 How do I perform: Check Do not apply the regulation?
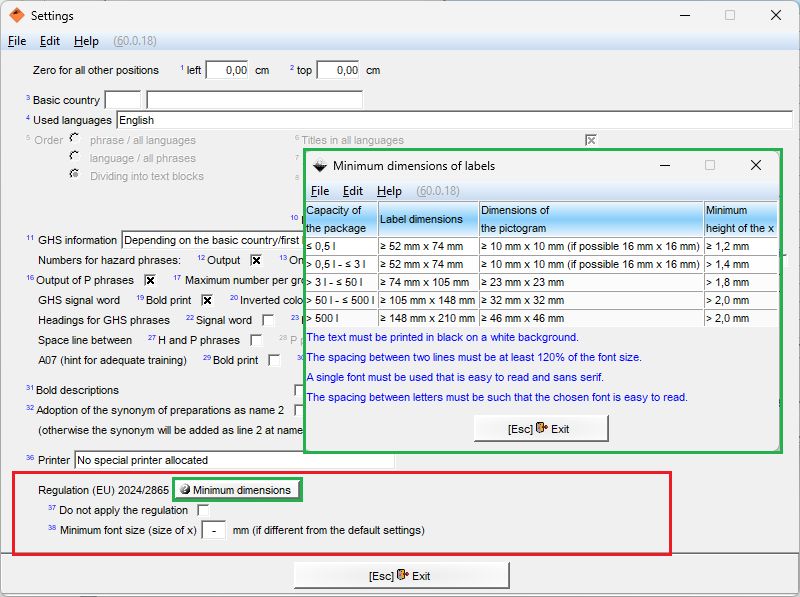[x=203, y=510]
